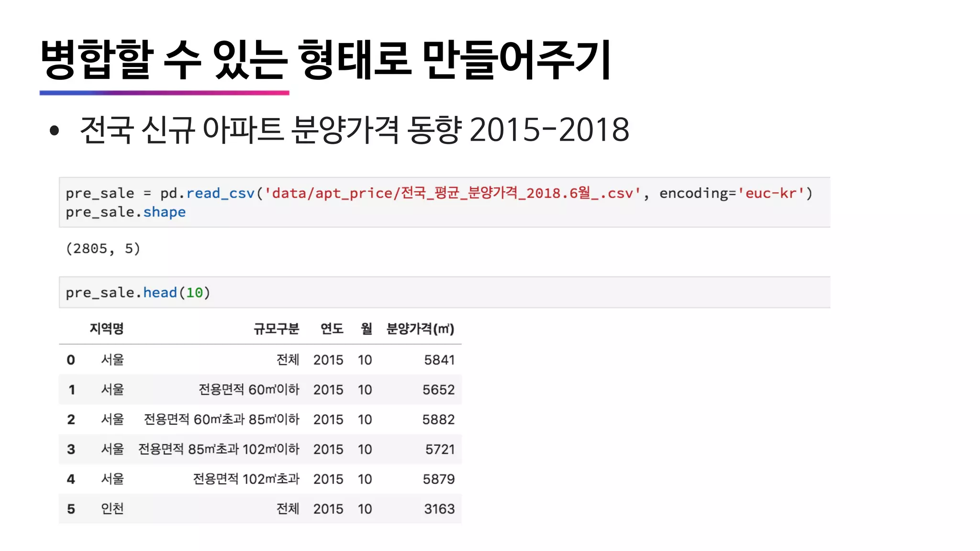Select the price value 3163

[x=439, y=509]
